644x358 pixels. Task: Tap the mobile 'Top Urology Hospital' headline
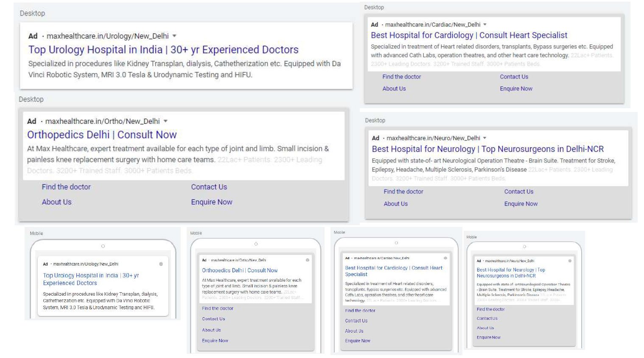(91, 279)
